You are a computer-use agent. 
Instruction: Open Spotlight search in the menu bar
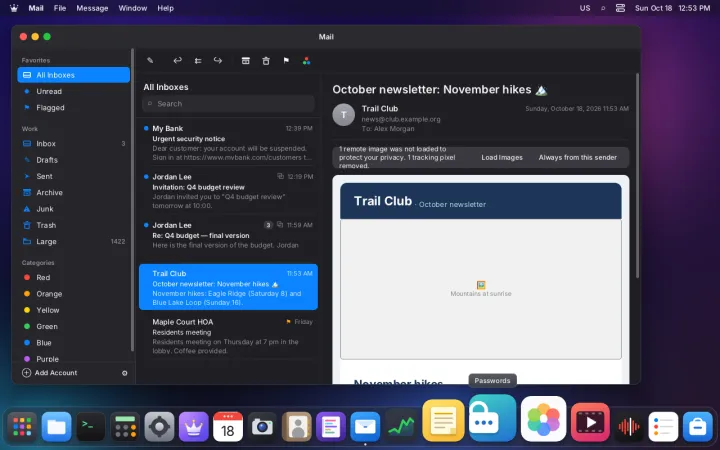pos(603,8)
